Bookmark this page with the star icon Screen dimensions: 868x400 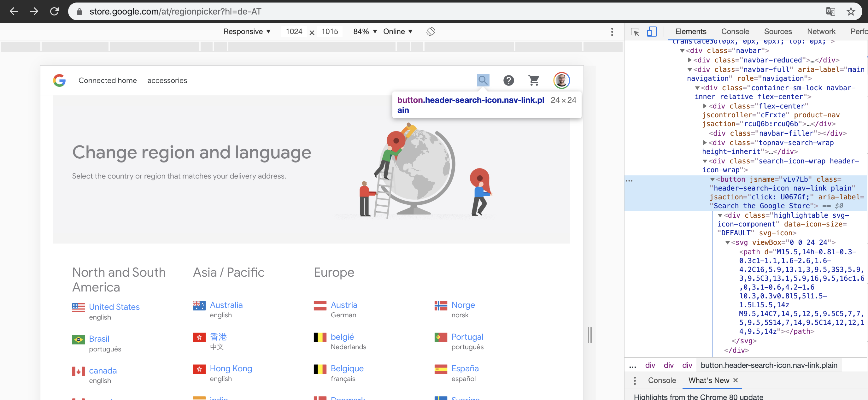click(850, 11)
